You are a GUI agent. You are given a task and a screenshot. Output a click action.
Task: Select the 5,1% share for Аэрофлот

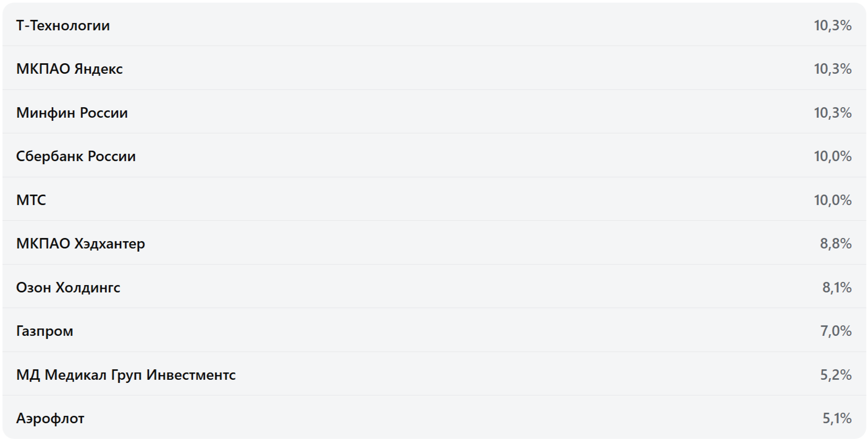coord(837,419)
